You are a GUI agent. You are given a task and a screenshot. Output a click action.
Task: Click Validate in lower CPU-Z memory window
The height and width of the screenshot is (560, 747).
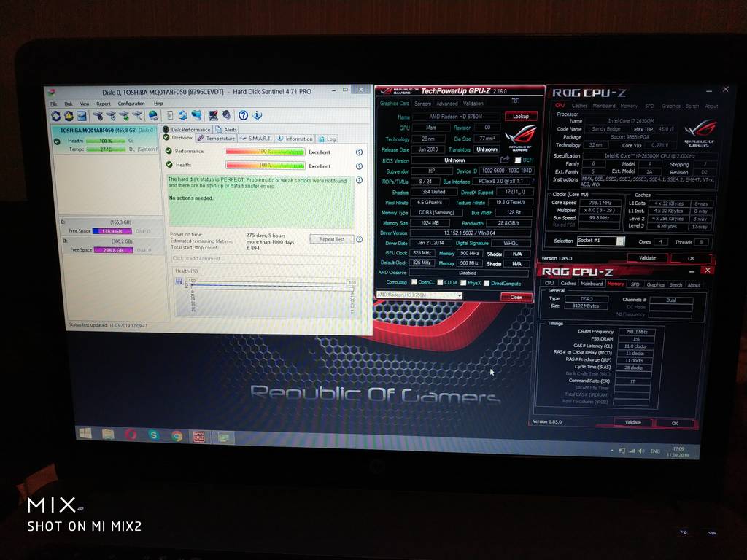632,422
